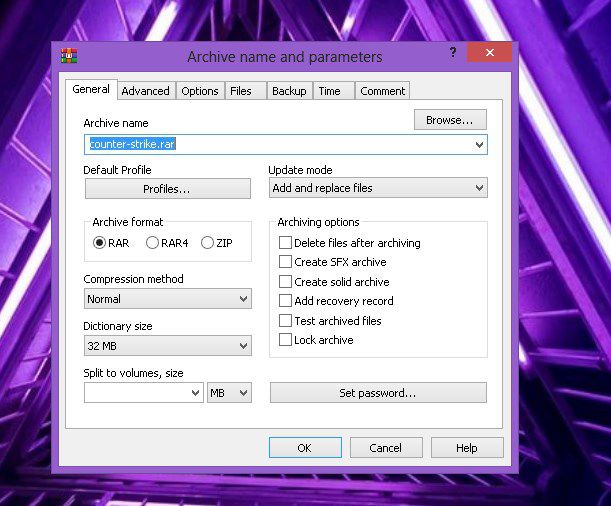
Task: Click the Archive name label
Action: 116,123
